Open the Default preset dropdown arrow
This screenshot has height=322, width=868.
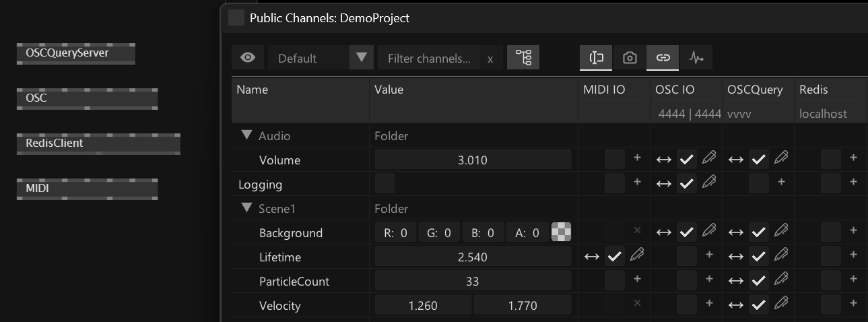click(361, 58)
